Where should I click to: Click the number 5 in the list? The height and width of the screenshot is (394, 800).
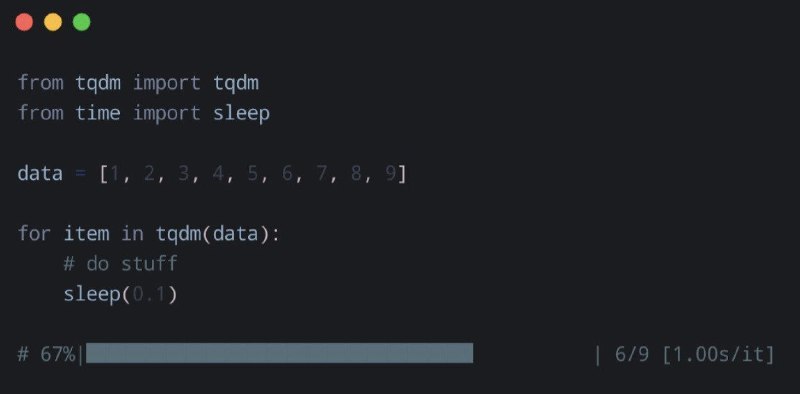(253, 174)
